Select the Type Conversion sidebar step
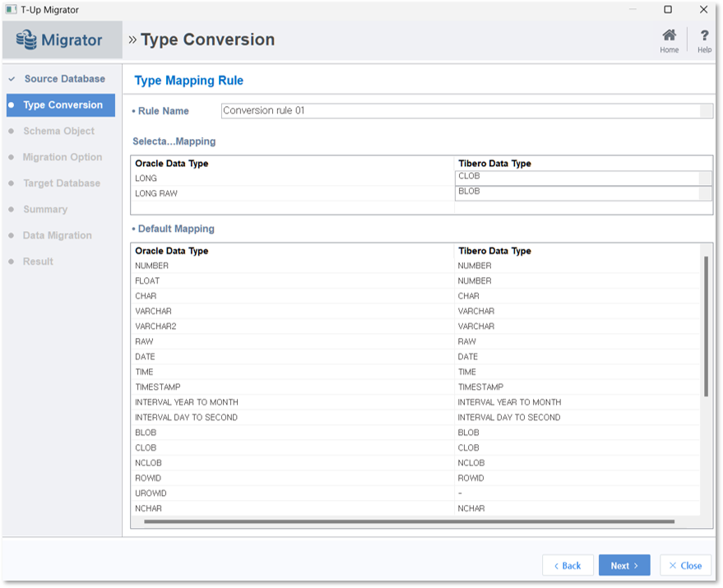This screenshot has width=723, height=588. pos(61,105)
